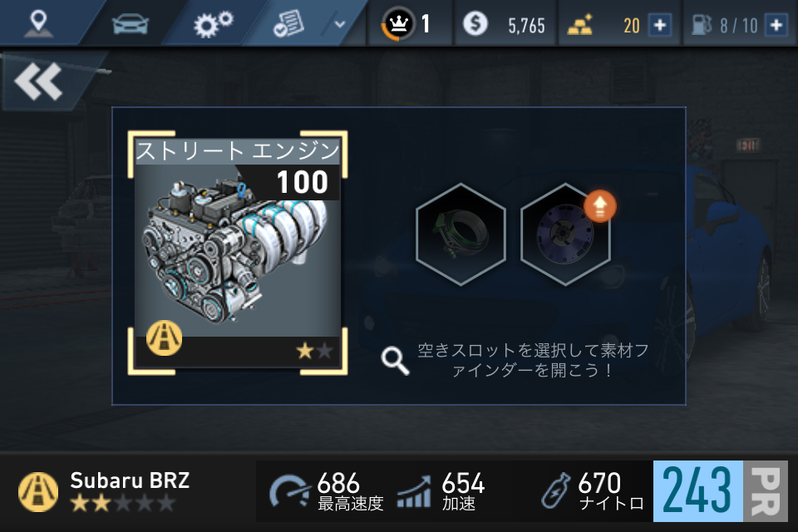Tap the 243 PR rating box

(x=720, y=490)
